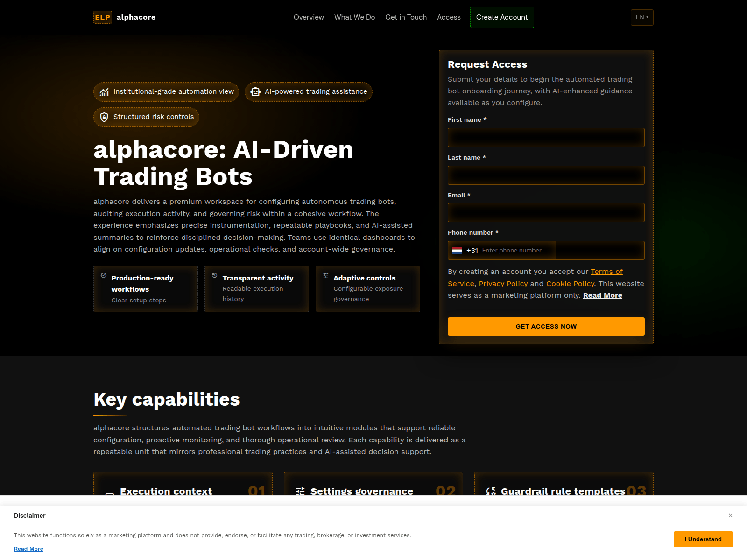Click the Request Access form heading
747x560 pixels.
point(487,64)
